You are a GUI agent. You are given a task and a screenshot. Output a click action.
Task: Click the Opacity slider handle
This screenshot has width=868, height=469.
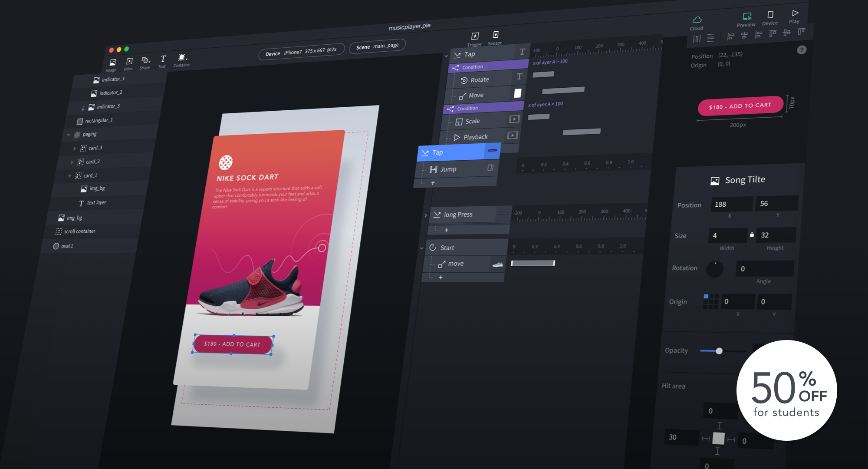719,351
